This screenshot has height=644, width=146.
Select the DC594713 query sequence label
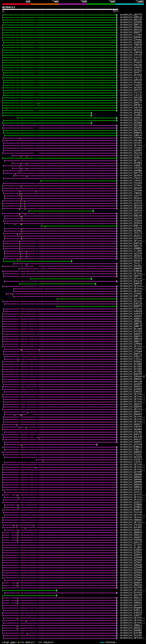point(8,7)
